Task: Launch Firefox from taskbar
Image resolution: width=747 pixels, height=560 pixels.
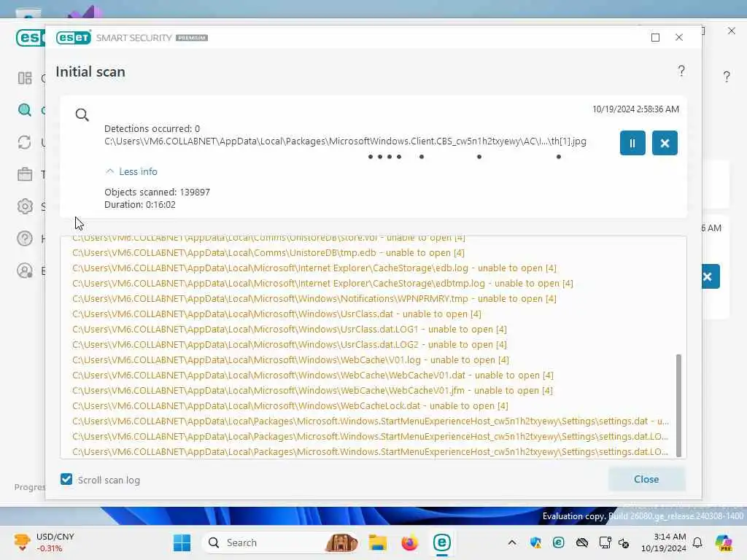Action: (410, 542)
